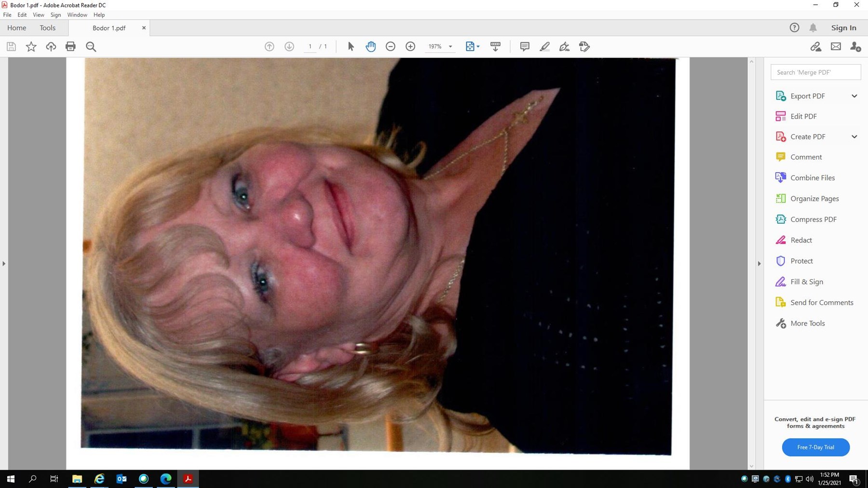
Task: Click the Free 7-Day Trial button
Action: pos(815,447)
